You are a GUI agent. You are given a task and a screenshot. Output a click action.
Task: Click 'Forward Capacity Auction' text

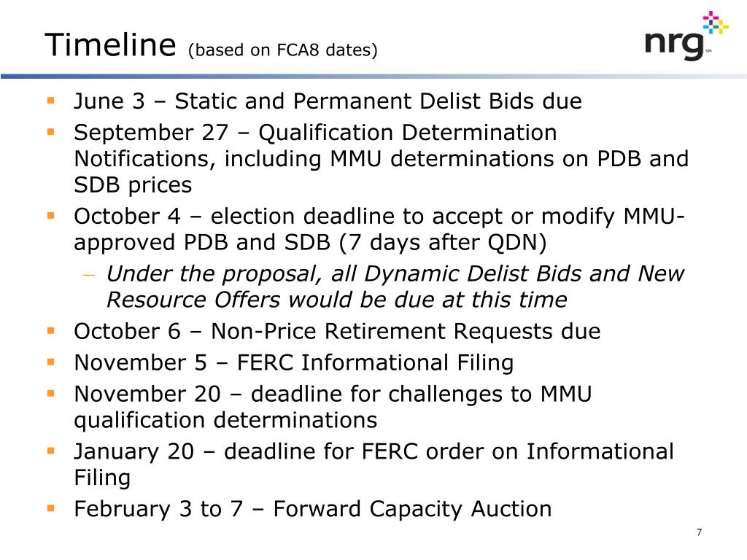click(x=413, y=508)
